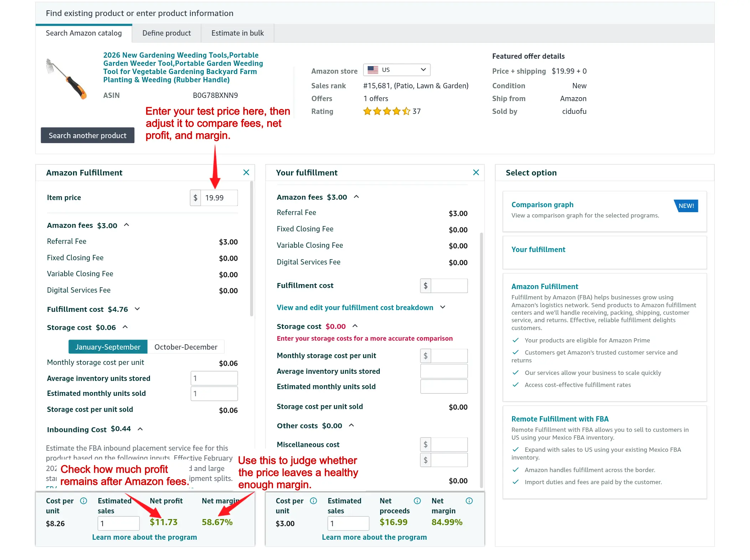The image size is (750, 560).
Task: Click info icon beside Amazon Fulfillment Cost per unit
Action: tap(83, 501)
